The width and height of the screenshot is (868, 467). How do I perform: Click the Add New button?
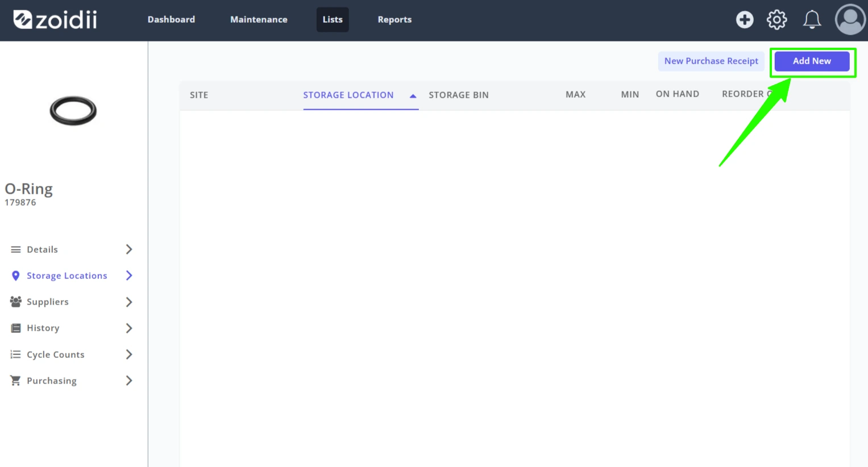coord(812,61)
